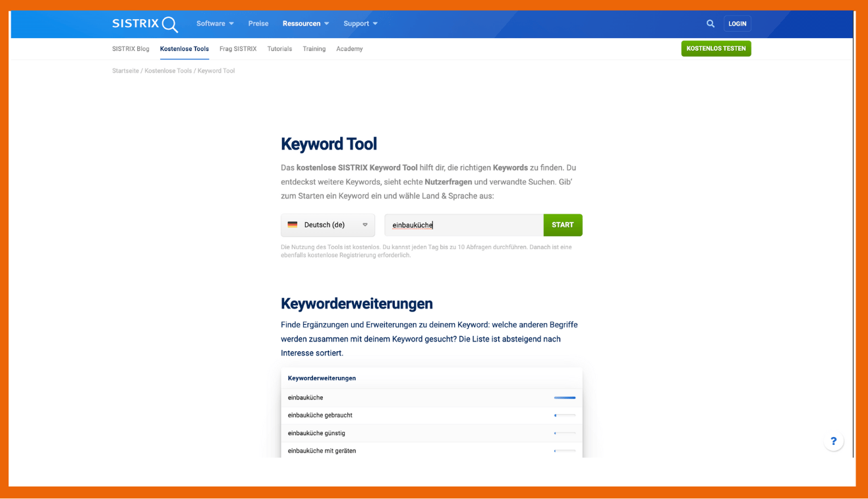Image resolution: width=868 pixels, height=499 pixels.
Task: Click the interest bar for einbauküche
Action: tap(564, 397)
